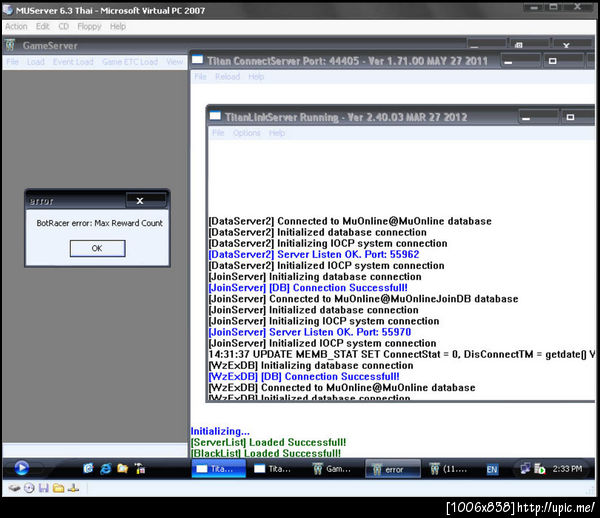
Task: Open the Help menu in TitanLinkServer
Action: click(277, 133)
